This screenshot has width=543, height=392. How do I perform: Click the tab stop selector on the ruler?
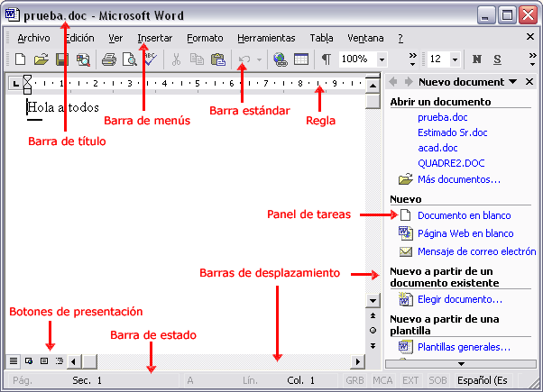pos(15,84)
